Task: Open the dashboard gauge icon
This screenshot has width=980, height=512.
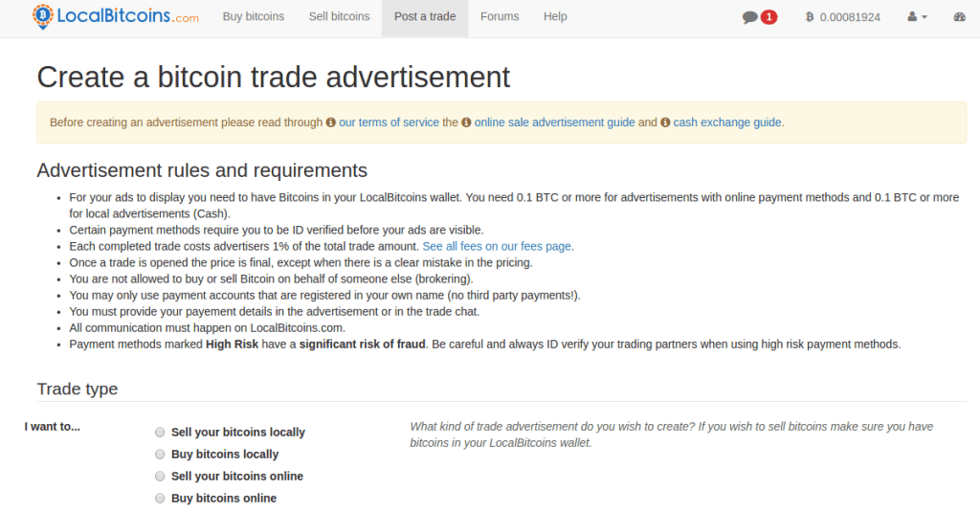Action: [x=960, y=17]
